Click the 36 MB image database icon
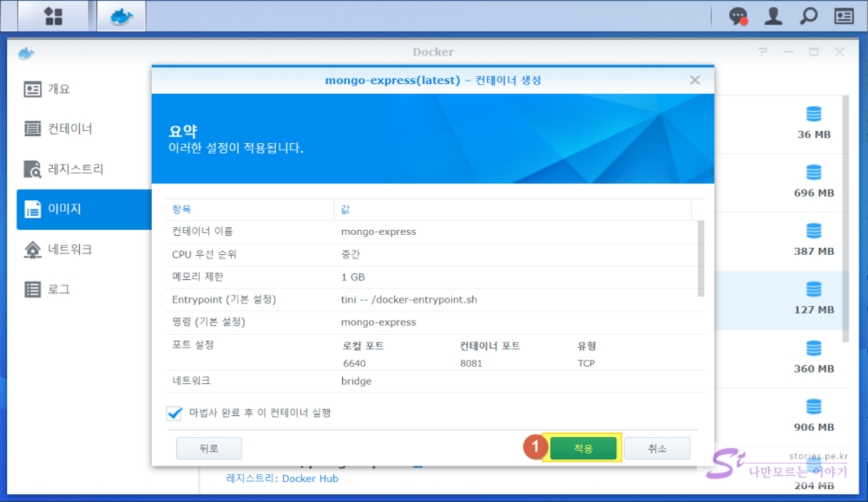Viewport: 868px width, 502px height. tap(814, 114)
